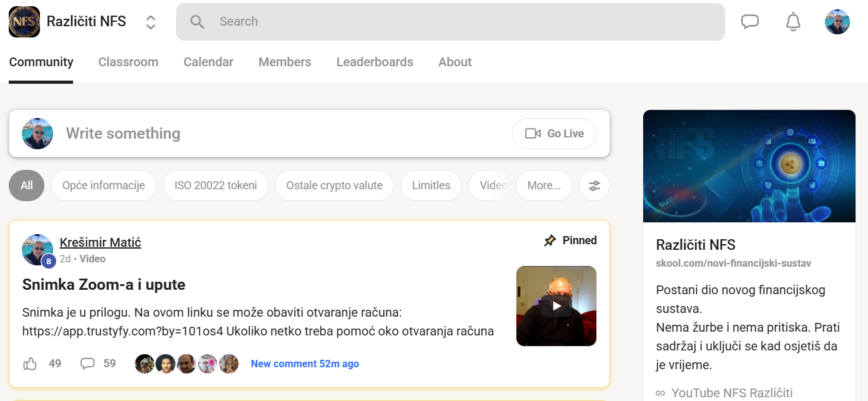Click the Različiti NFS group logo

pos(24,22)
